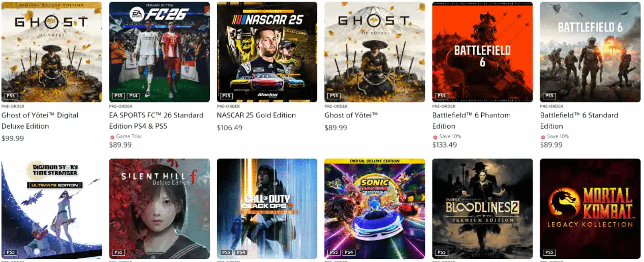
Task: Open the Silent Hill f Deluxe Edition cover
Action: [x=159, y=209]
